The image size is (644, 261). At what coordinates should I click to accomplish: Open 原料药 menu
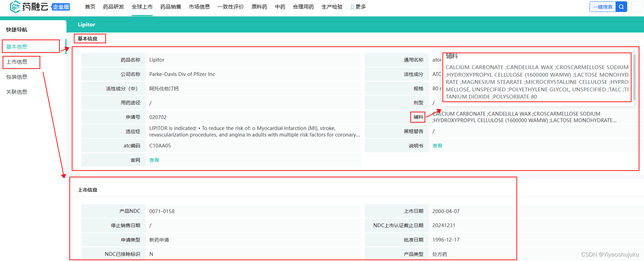pos(259,7)
